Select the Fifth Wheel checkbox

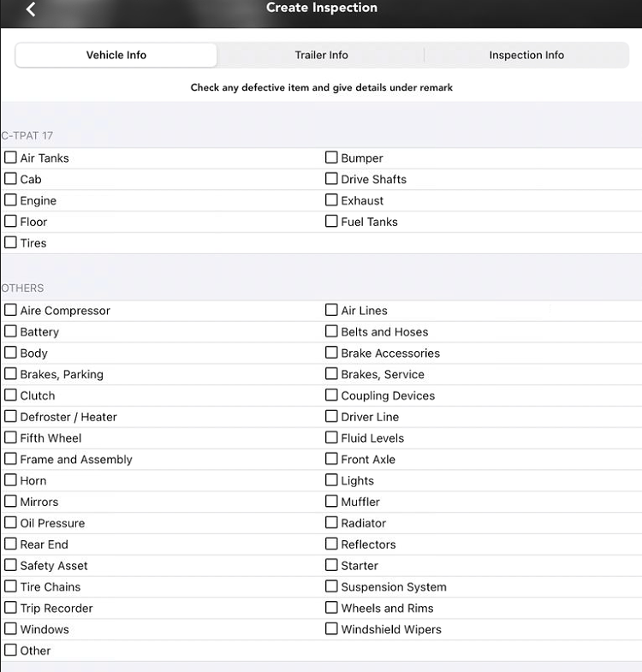pos(11,438)
